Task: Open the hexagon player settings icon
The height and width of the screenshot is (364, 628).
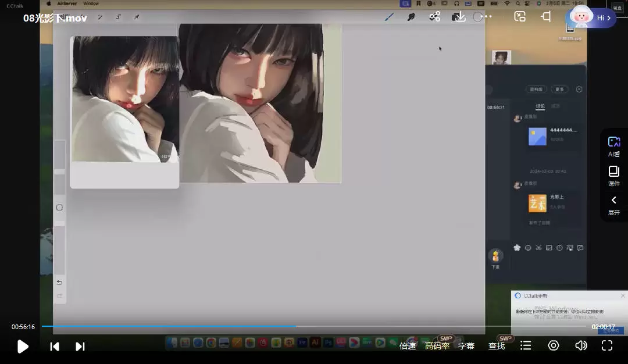Action: pos(554,345)
